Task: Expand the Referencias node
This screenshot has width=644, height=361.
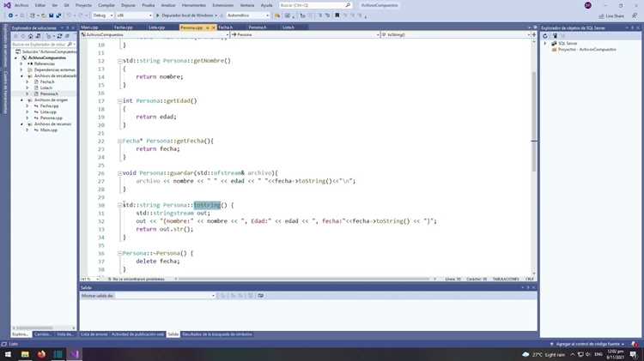Action: (21, 64)
